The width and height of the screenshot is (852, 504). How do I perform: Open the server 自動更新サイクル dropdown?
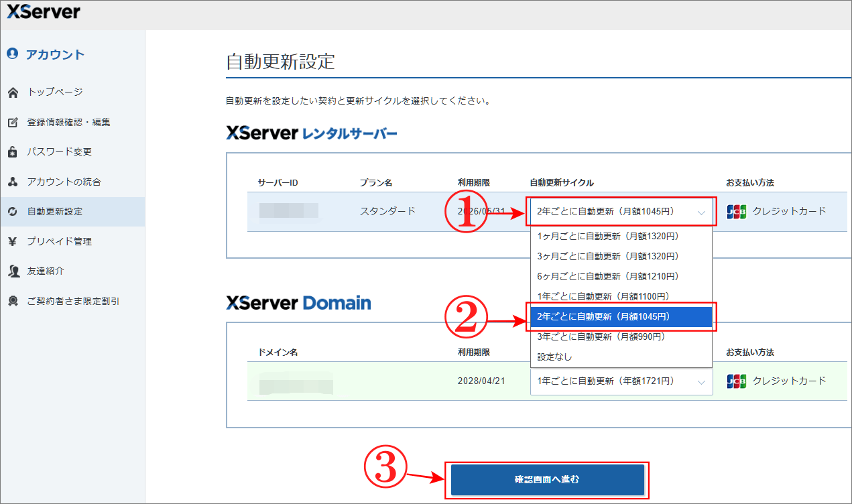[x=621, y=210]
